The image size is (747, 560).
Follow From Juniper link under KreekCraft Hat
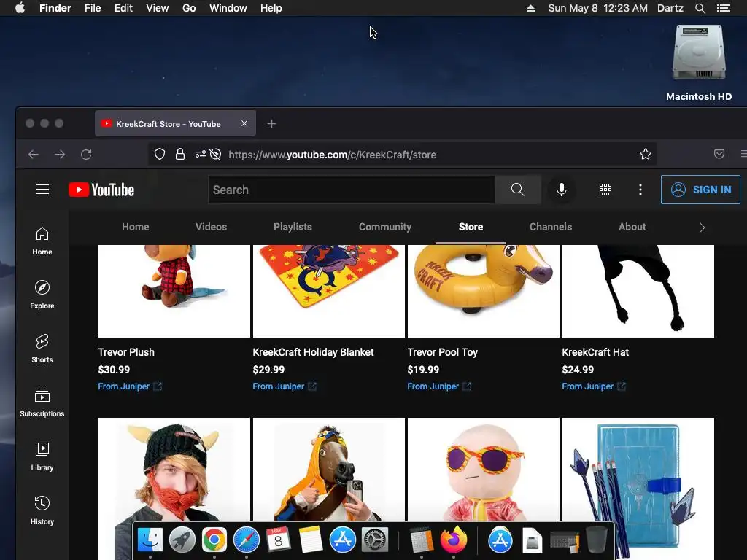[594, 386]
